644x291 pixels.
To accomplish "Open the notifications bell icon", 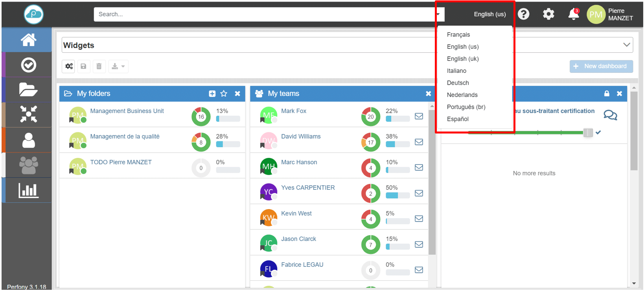I will [573, 15].
